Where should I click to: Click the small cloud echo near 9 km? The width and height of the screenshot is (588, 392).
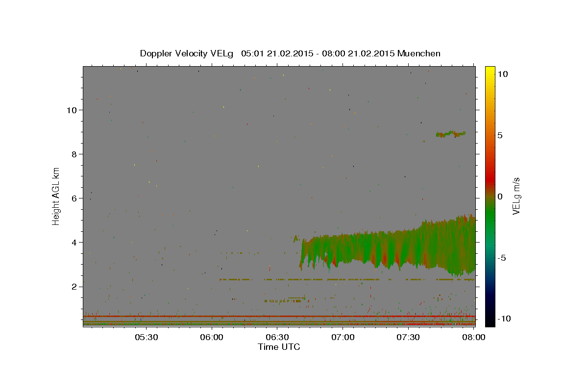pyautogui.click(x=451, y=134)
